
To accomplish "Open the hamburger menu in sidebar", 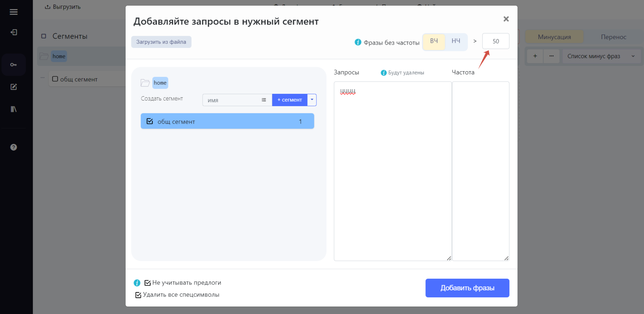I will (x=14, y=12).
